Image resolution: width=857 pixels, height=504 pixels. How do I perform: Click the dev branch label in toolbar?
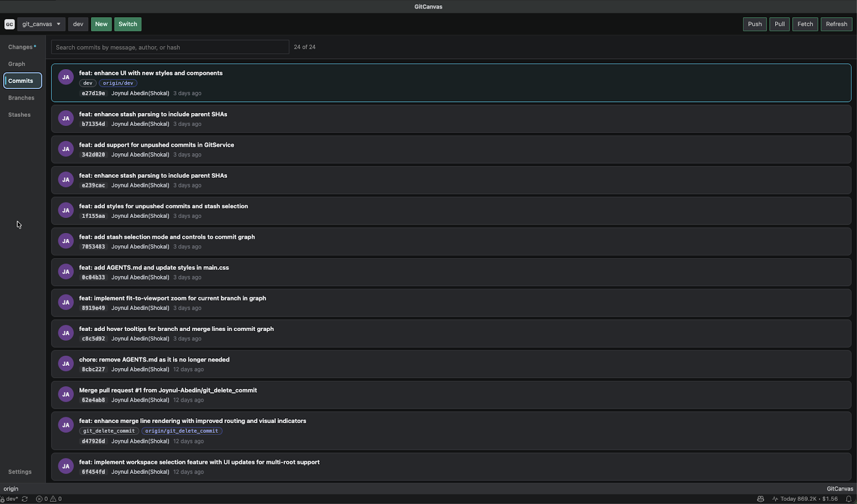tap(78, 24)
